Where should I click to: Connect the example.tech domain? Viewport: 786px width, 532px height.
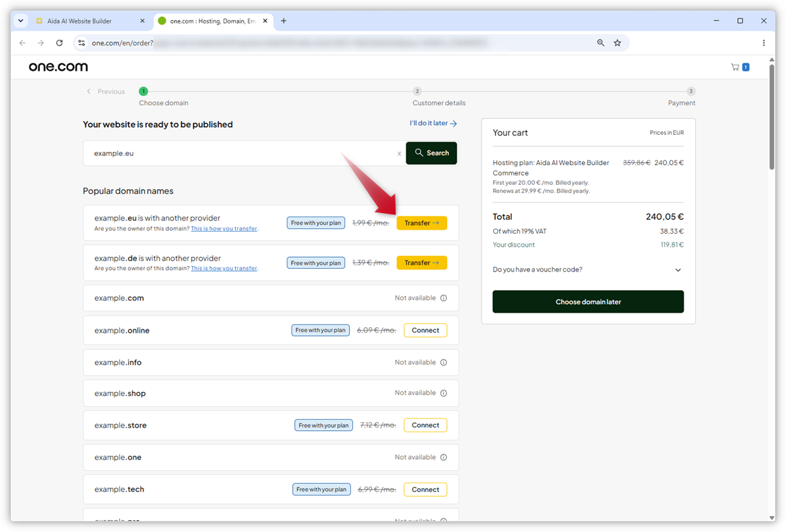click(425, 490)
